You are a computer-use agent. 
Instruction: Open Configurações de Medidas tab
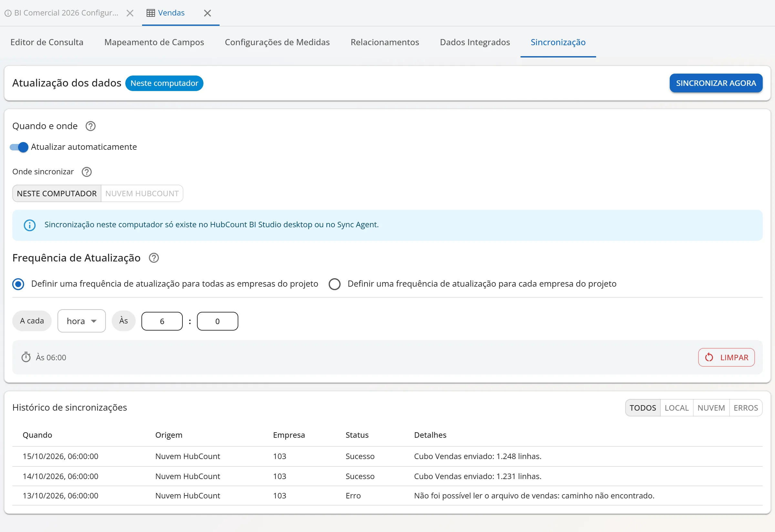point(277,42)
